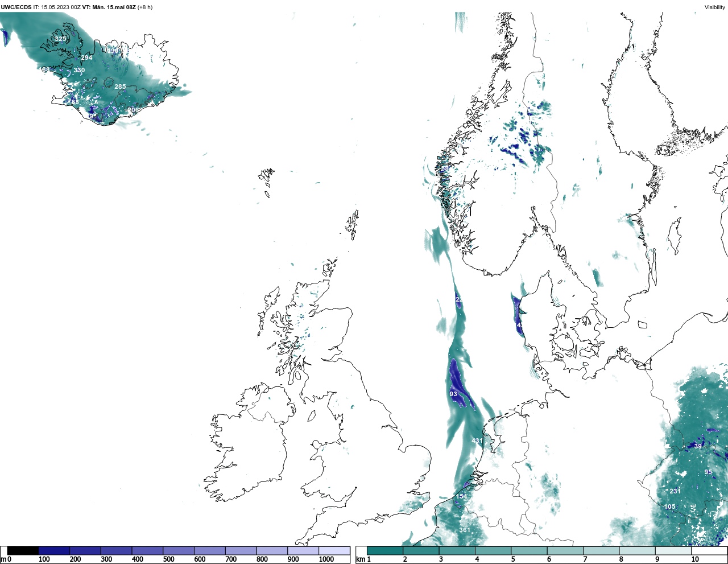Image resolution: width=728 pixels, height=564 pixels.
Task: Click the '361' value over northern France
Action: pos(465,530)
